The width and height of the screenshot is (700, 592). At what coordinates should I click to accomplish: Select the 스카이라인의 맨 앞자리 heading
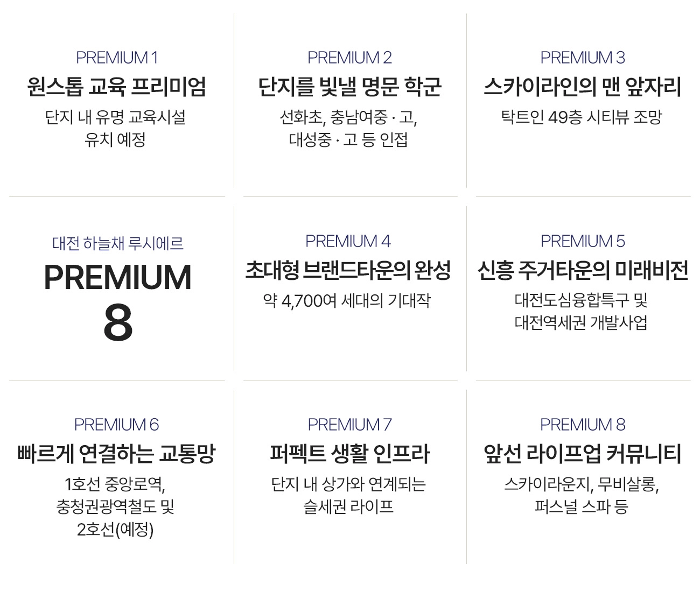[583, 87]
